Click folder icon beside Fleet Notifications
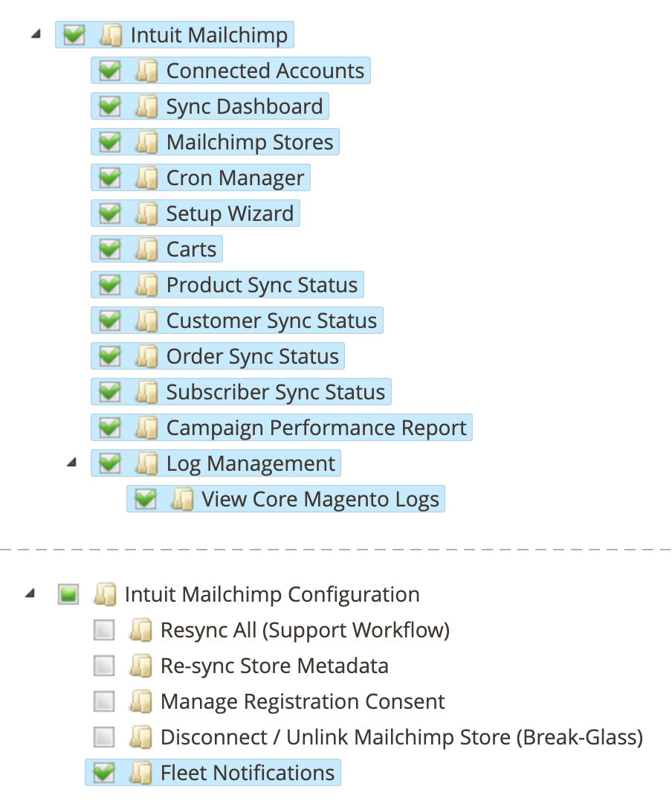Image resolution: width=672 pixels, height=804 pixels. [x=141, y=773]
